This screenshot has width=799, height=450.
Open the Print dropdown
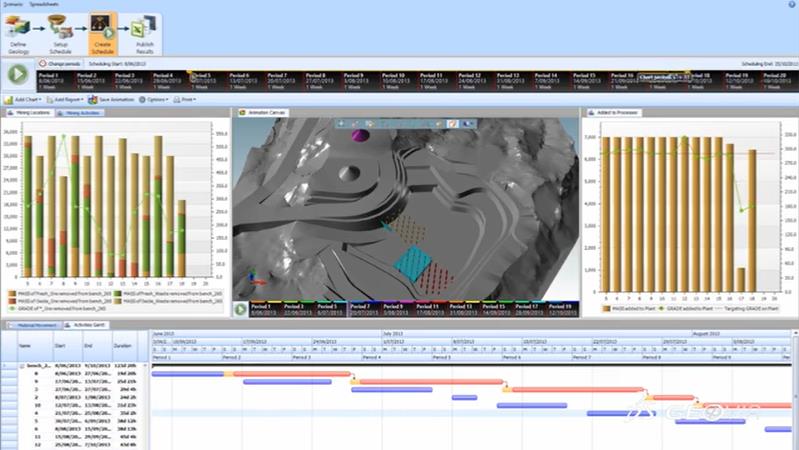click(x=184, y=99)
